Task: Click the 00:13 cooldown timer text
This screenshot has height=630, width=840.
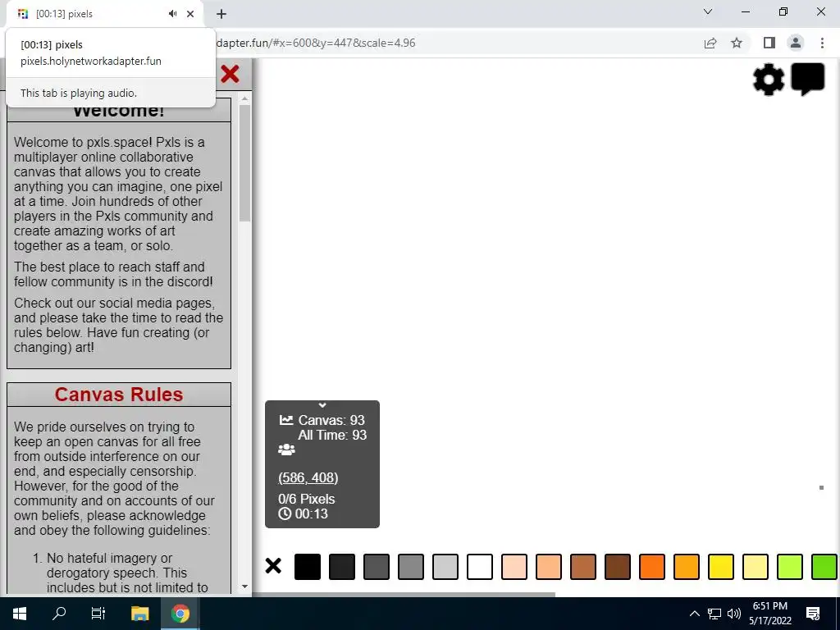Action: [x=311, y=514]
